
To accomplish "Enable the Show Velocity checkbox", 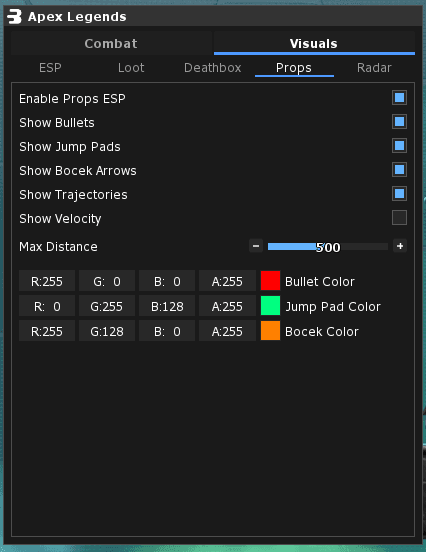I will [x=399, y=218].
